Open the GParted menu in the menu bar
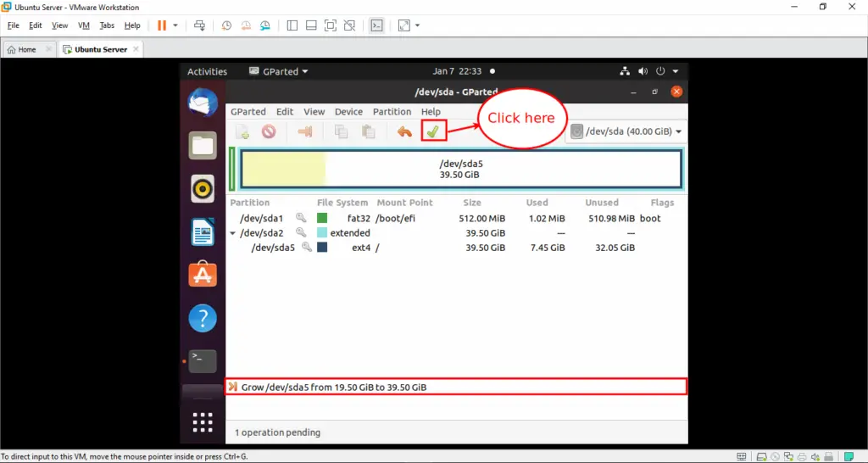The width and height of the screenshot is (868, 463). [248, 111]
